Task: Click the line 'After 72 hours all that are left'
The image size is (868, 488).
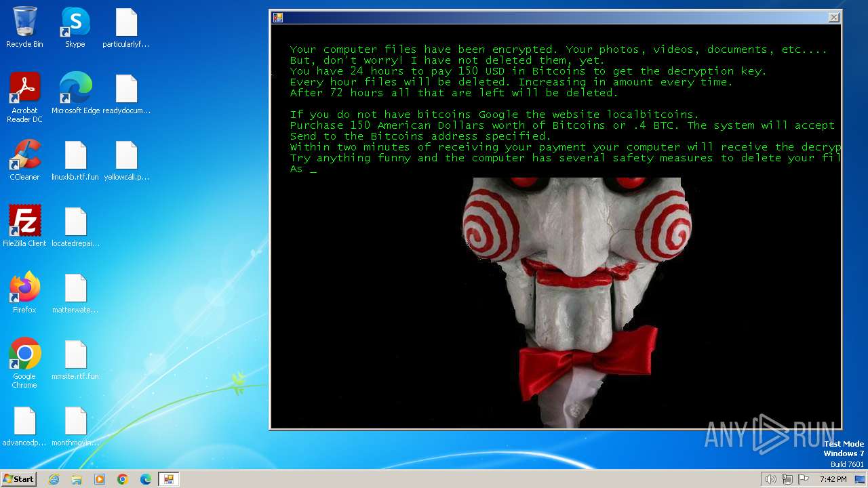Action: pyautogui.click(x=454, y=93)
